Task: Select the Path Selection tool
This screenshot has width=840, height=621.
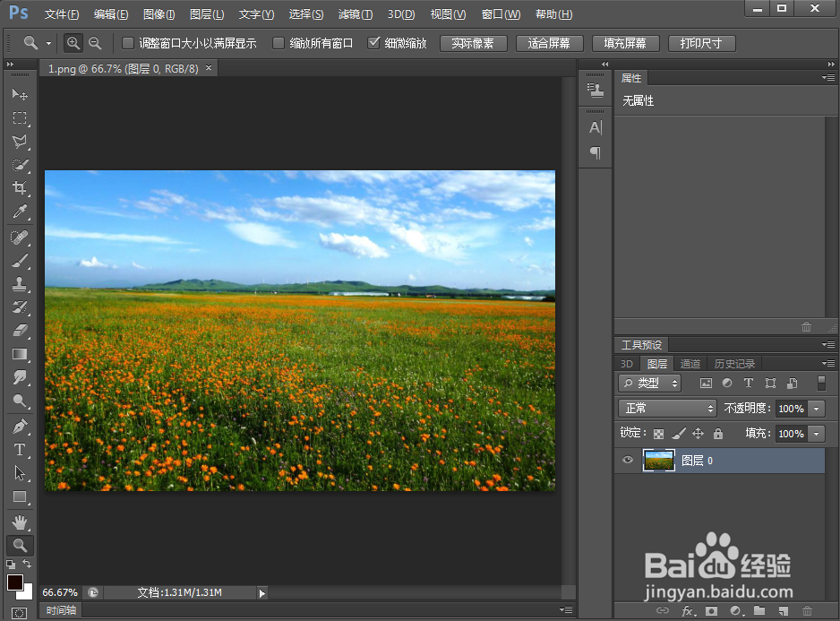Action: tap(20, 473)
